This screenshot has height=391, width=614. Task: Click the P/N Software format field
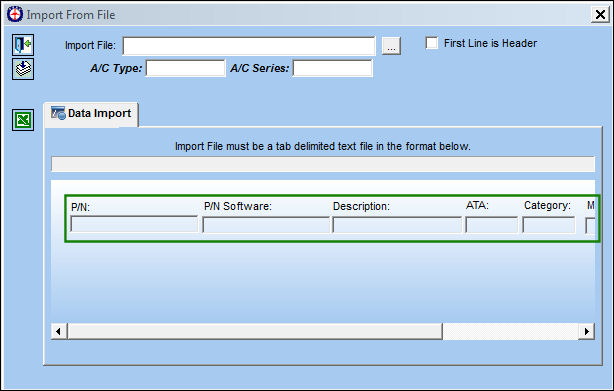point(266,225)
